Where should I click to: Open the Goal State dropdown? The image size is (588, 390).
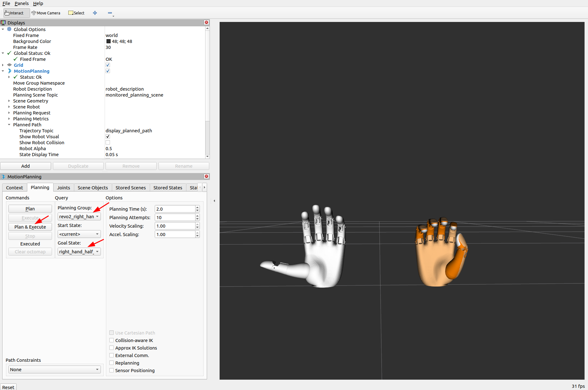[79, 252]
